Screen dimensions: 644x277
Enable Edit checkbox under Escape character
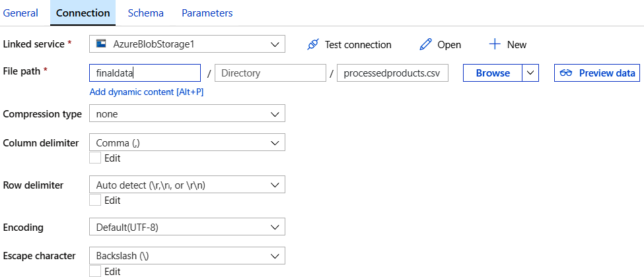[95, 271]
